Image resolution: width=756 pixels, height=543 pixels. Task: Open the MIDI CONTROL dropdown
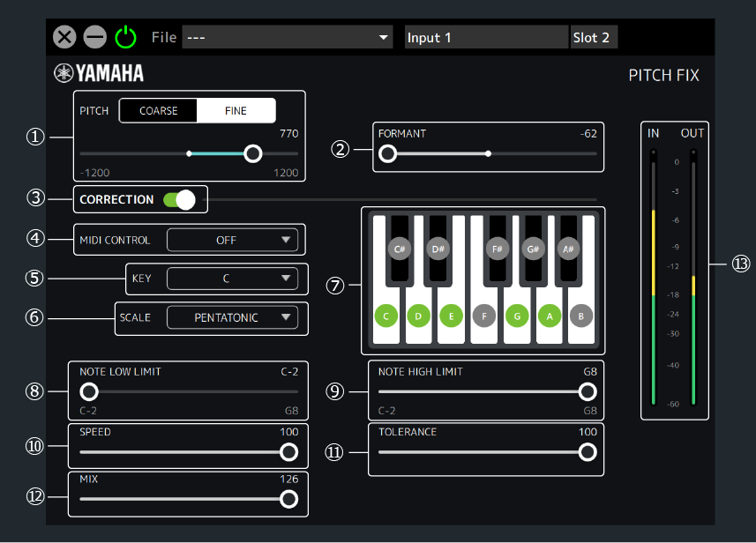point(232,240)
